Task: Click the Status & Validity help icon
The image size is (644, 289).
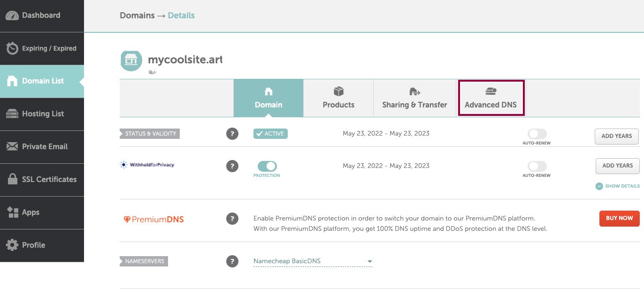Action: coord(232,134)
